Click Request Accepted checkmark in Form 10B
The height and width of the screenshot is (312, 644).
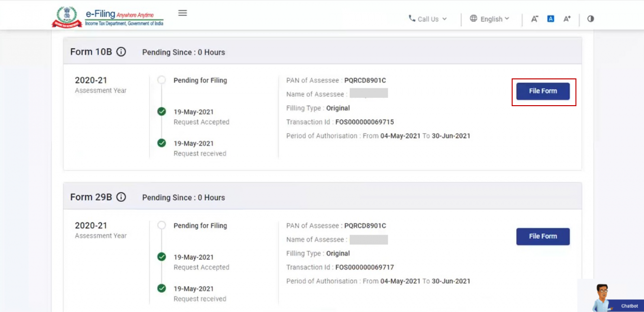pyautogui.click(x=161, y=112)
